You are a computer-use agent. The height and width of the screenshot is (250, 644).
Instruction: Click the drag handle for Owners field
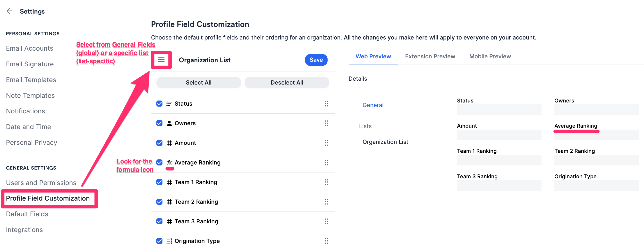(x=326, y=123)
